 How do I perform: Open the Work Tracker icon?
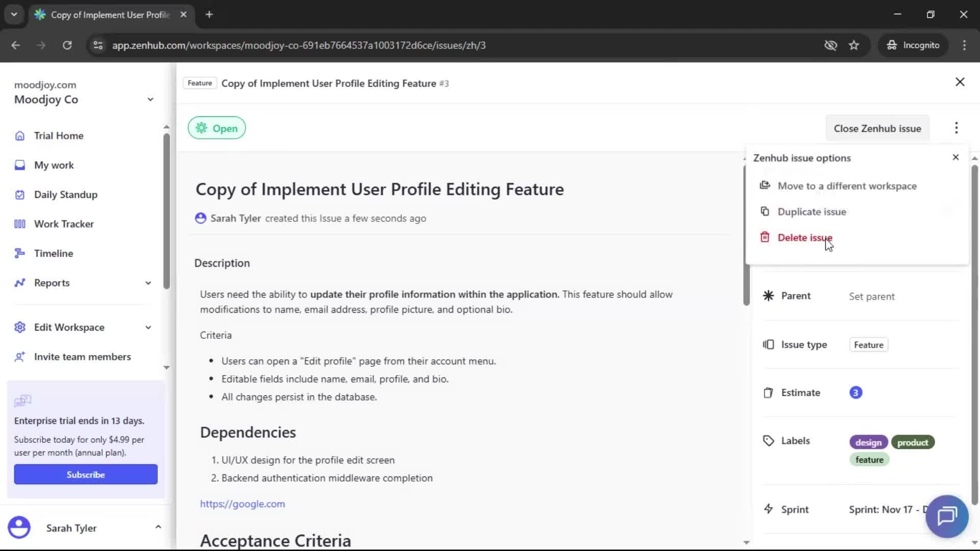tap(19, 223)
